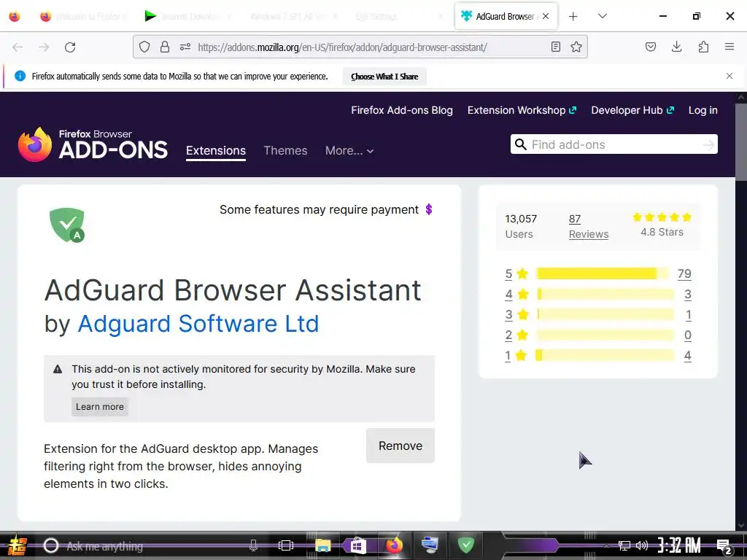The image size is (747, 560).
Task: Click the forward navigation arrow
Action: pyautogui.click(x=44, y=47)
